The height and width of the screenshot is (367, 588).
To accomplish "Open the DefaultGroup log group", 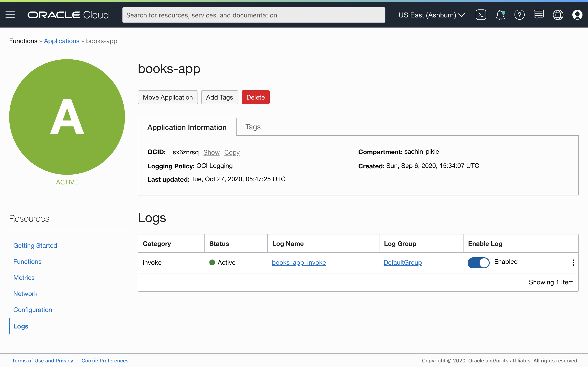I will tap(402, 262).
